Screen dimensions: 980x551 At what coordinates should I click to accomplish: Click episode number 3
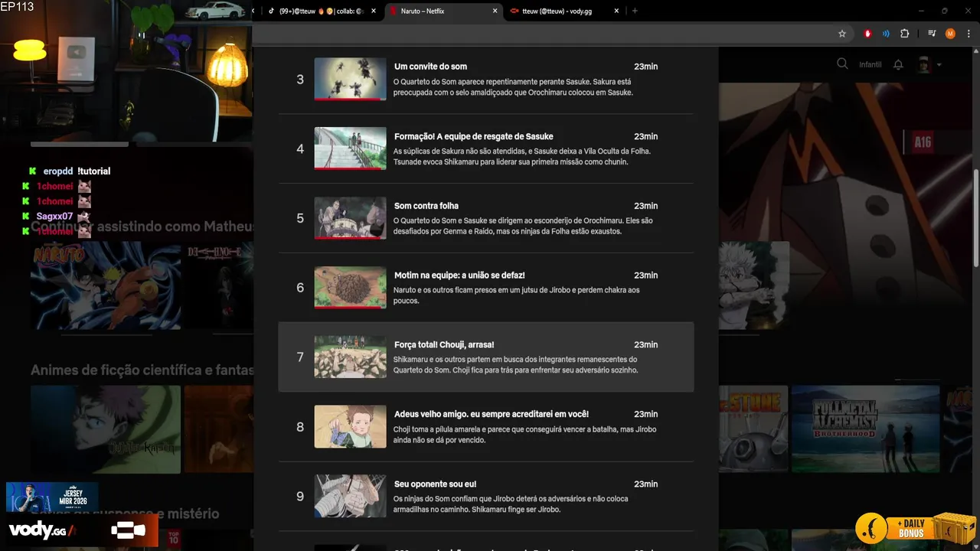point(300,80)
